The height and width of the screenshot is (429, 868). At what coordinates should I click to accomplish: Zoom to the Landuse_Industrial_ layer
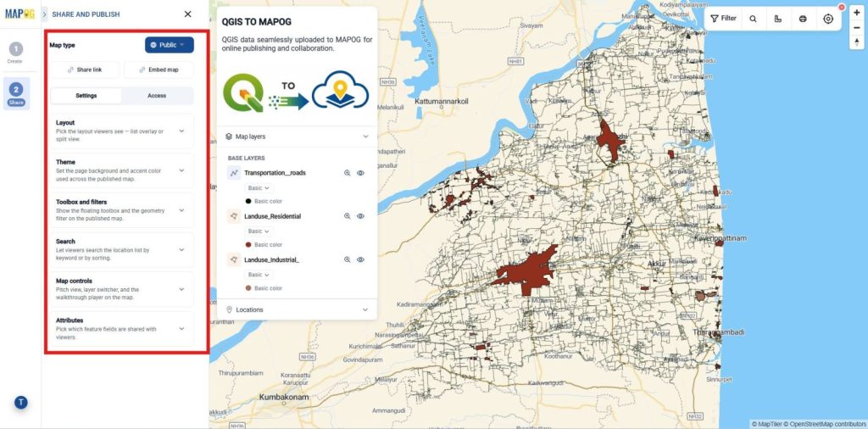[x=347, y=259]
